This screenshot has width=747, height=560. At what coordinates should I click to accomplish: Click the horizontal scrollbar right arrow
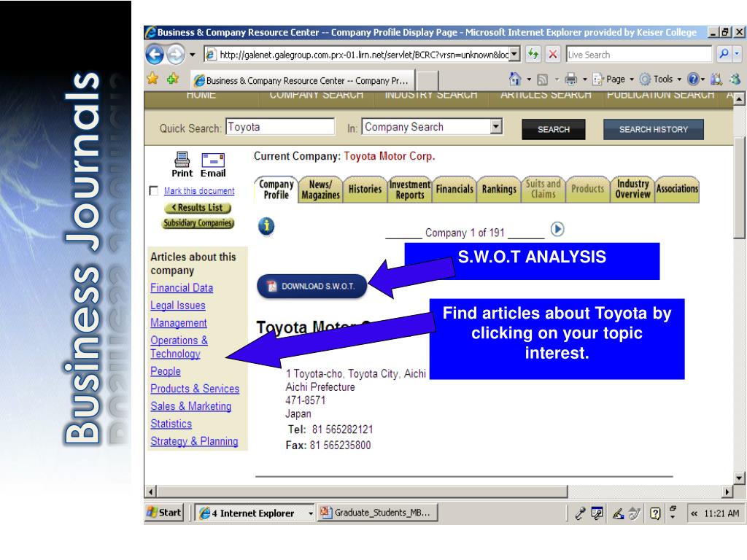(x=727, y=491)
